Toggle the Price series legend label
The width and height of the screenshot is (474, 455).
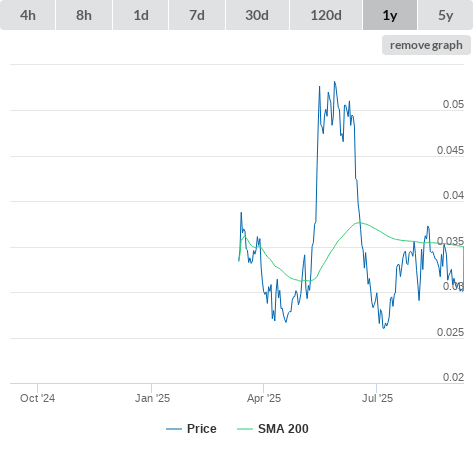(202, 429)
